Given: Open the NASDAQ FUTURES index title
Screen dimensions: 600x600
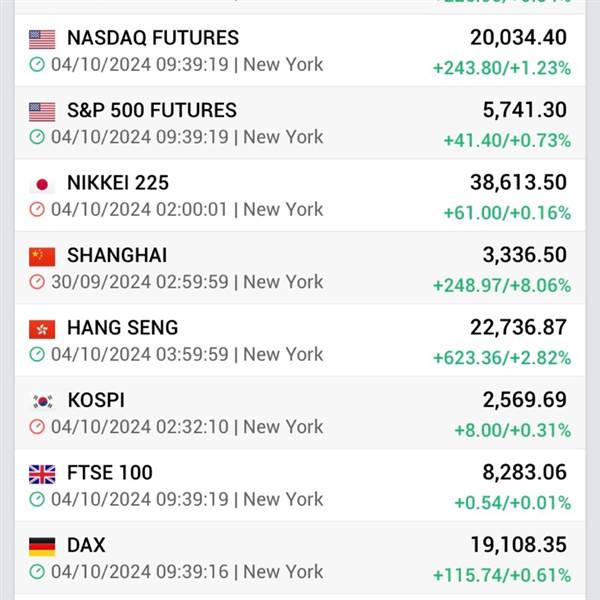Looking at the screenshot, I should (153, 38).
